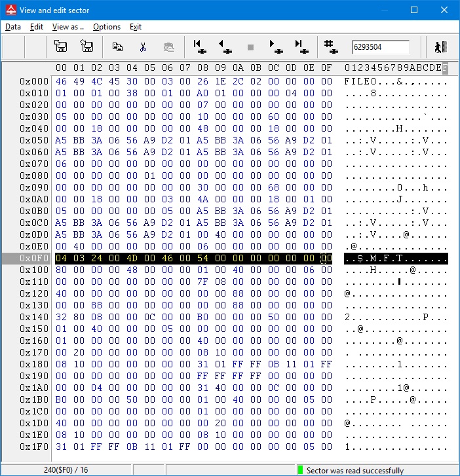This screenshot has width=460, height=476.
Task: Click the sector number field showing 6293504
Action: [x=380, y=47]
